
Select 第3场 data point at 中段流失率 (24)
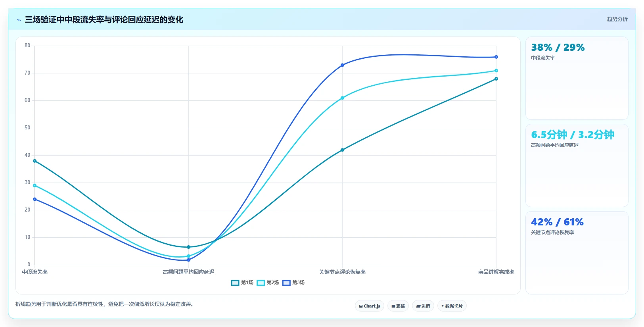35,199
